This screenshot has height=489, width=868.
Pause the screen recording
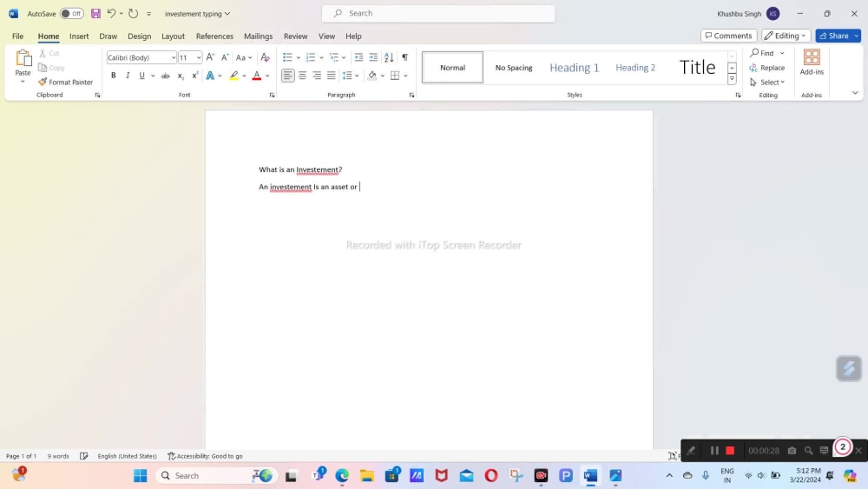(714, 451)
